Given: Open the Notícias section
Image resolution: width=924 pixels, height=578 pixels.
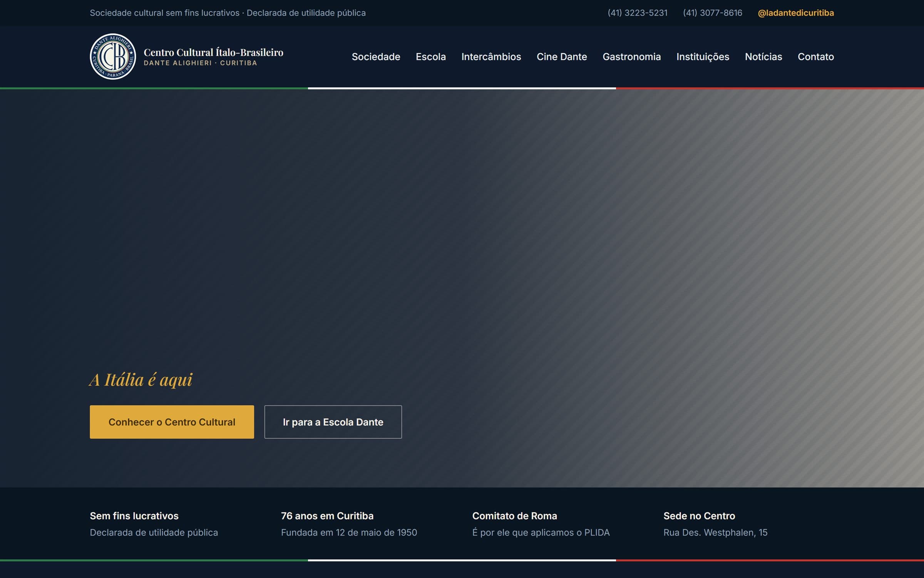Looking at the screenshot, I should 763,57.
